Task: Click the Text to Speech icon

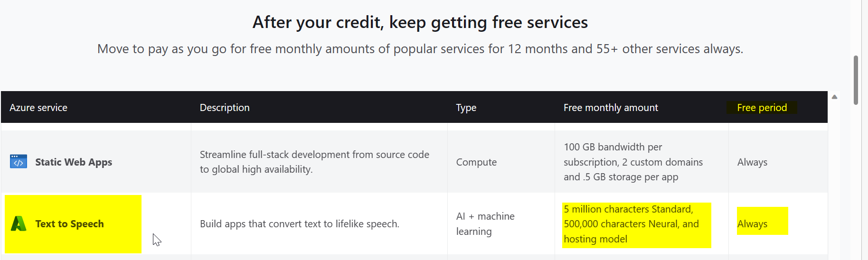Action: [19, 223]
